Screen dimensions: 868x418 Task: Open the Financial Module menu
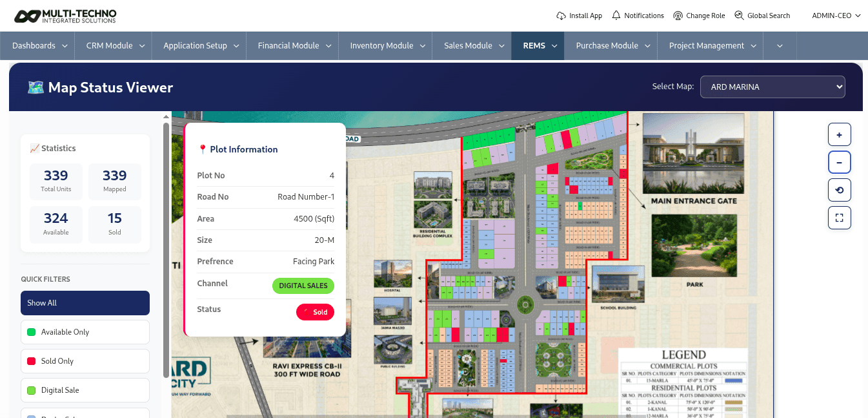[292, 46]
